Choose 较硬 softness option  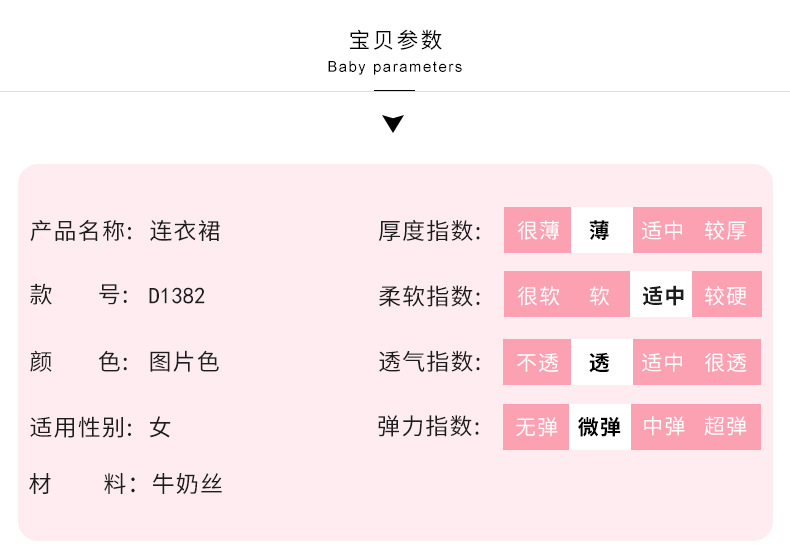click(x=726, y=296)
